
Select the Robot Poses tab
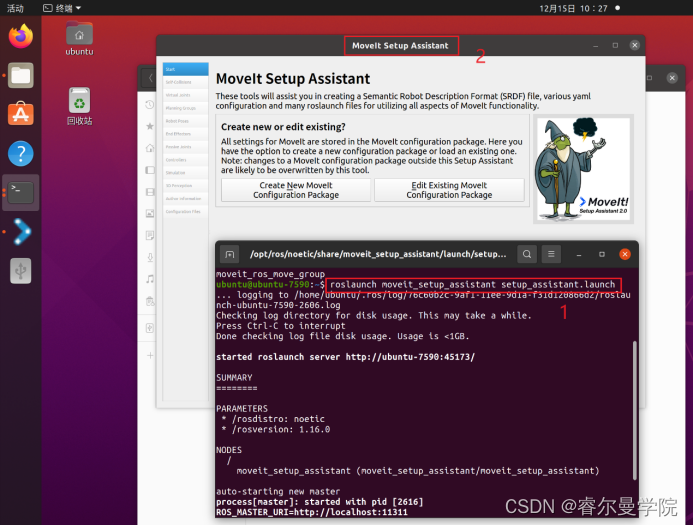186,121
